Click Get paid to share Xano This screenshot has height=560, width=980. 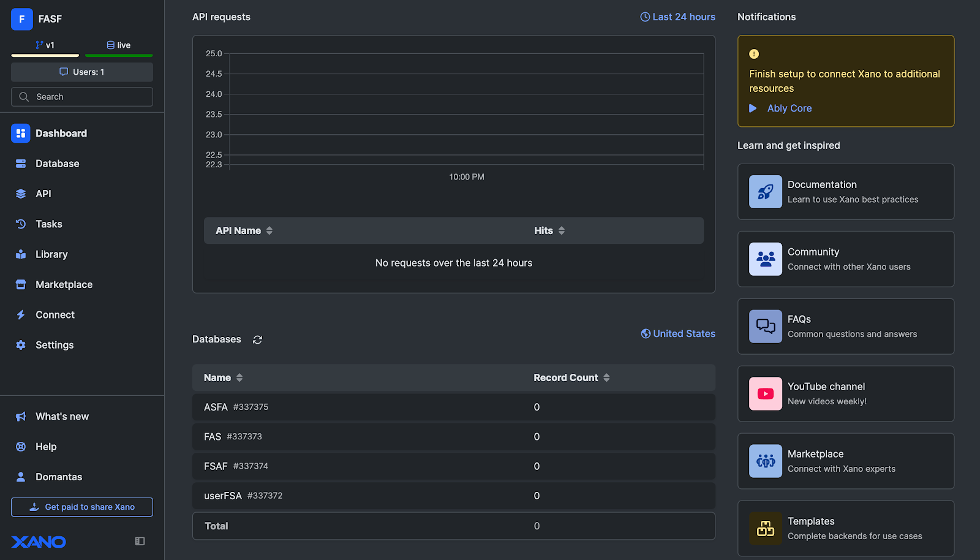pos(82,507)
